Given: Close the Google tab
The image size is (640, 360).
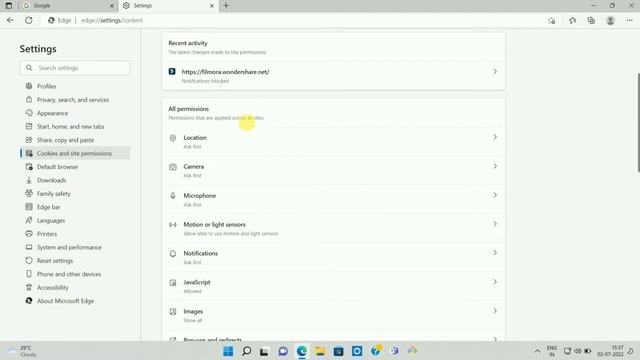Looking at the screenshot, I should 112,6.
